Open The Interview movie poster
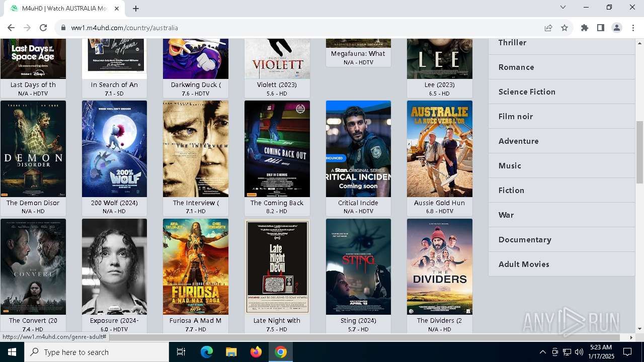This screenshot has width=644, height=362. tap(196, 149)
